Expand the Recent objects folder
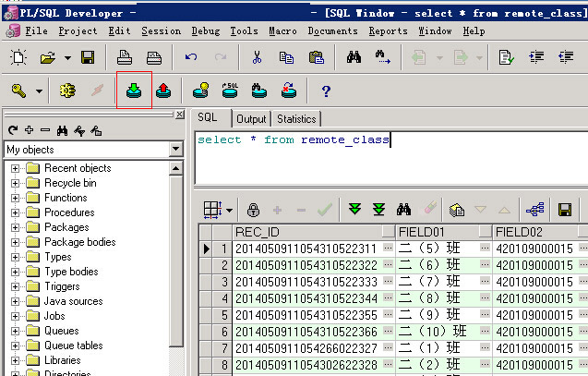 [x=15, y=168]
